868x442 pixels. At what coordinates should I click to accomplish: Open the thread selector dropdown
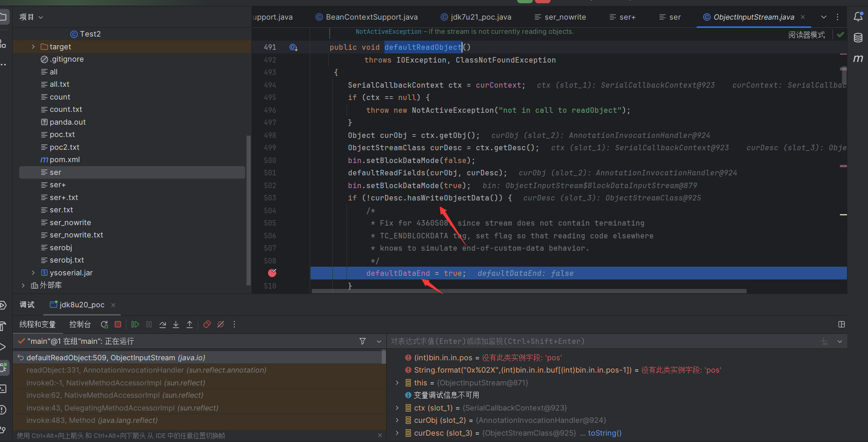[x=379, y=341]
